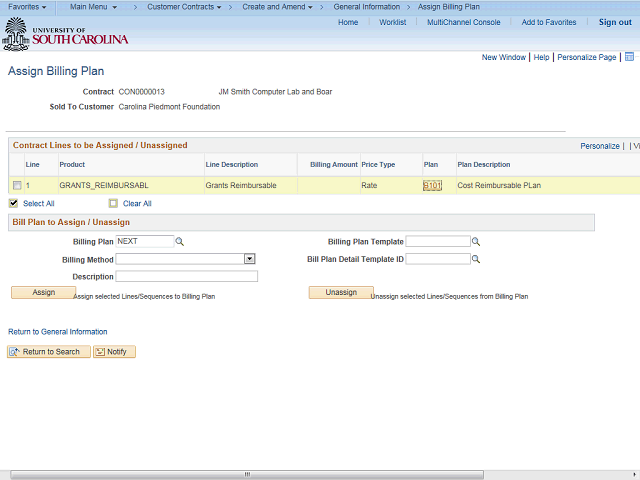Tick the checkbox for contract line 1
The height and width of the screenshot is (480, 640).
17,185
